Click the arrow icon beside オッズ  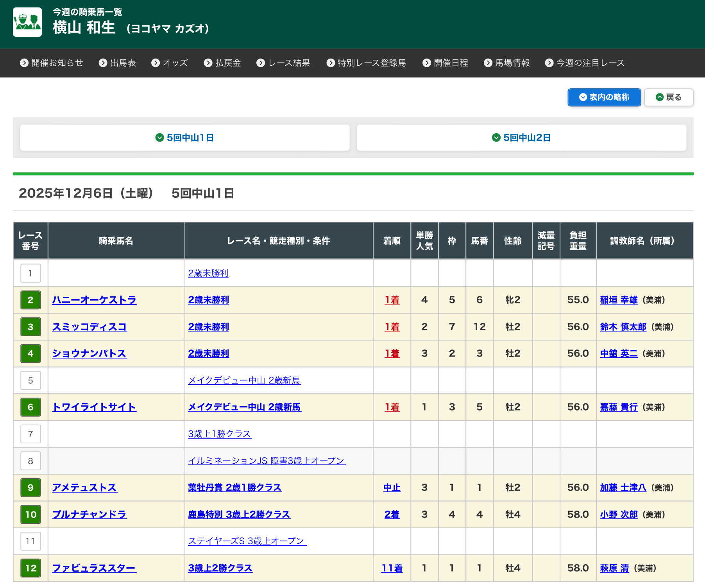(156, 63)
